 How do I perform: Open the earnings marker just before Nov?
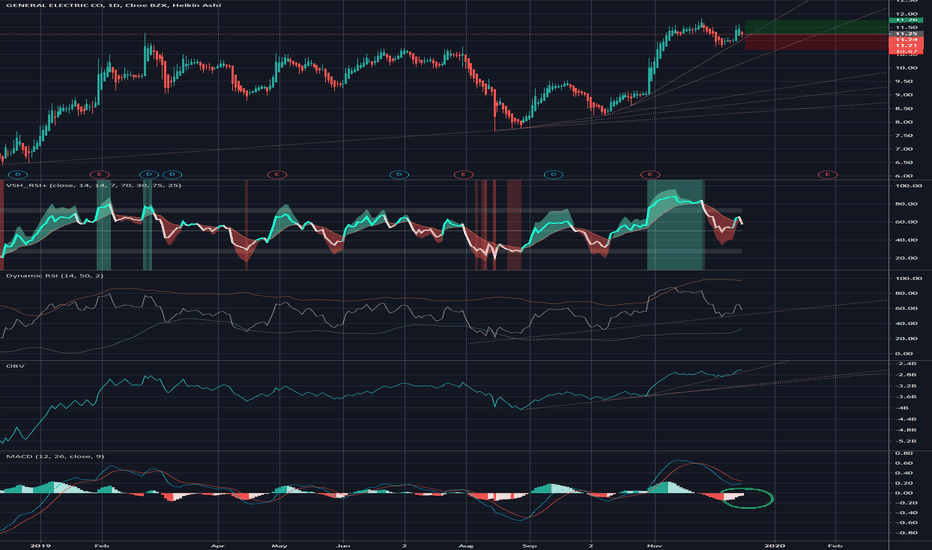coord(650,174)
